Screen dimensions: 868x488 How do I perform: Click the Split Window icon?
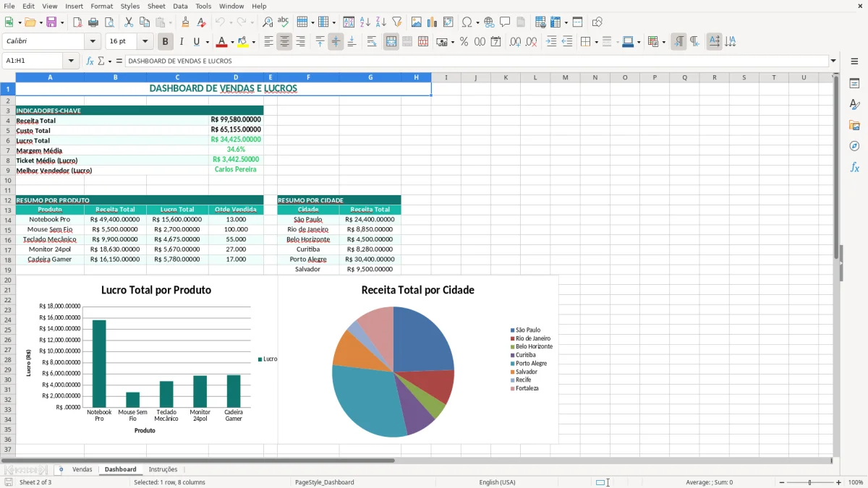577,22
